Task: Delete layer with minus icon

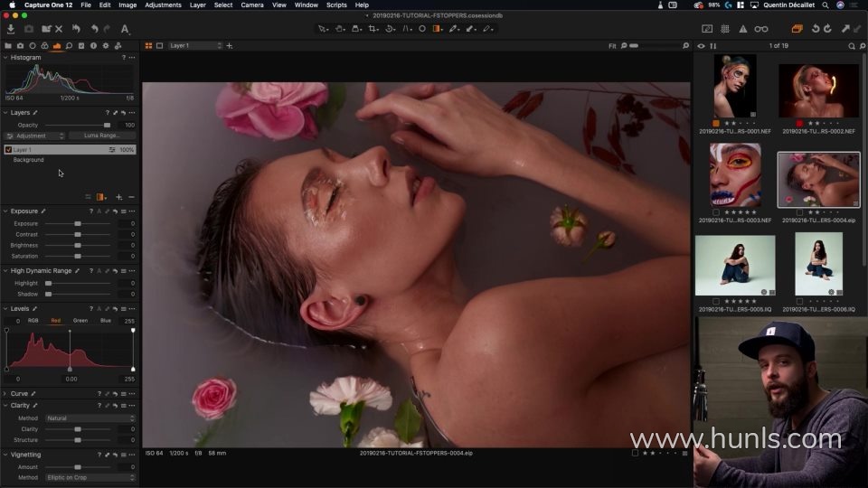Action: [x=131, y=197]
